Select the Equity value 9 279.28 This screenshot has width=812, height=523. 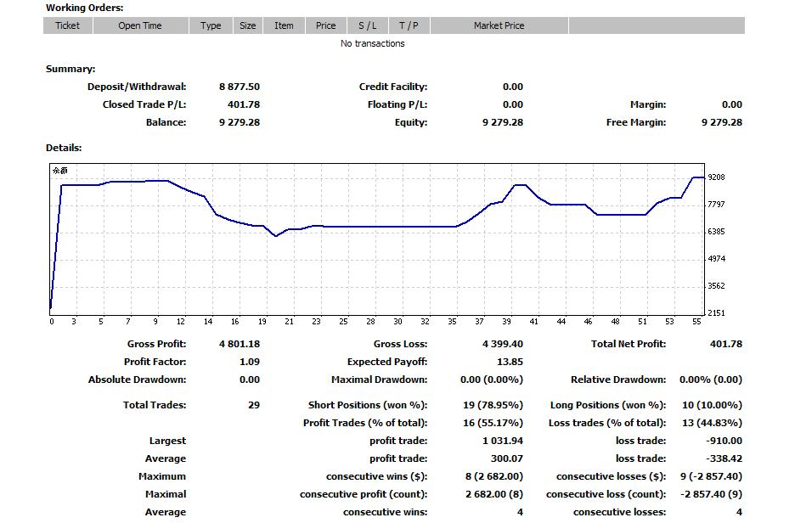pyautogui.click(x=502, y=122)
